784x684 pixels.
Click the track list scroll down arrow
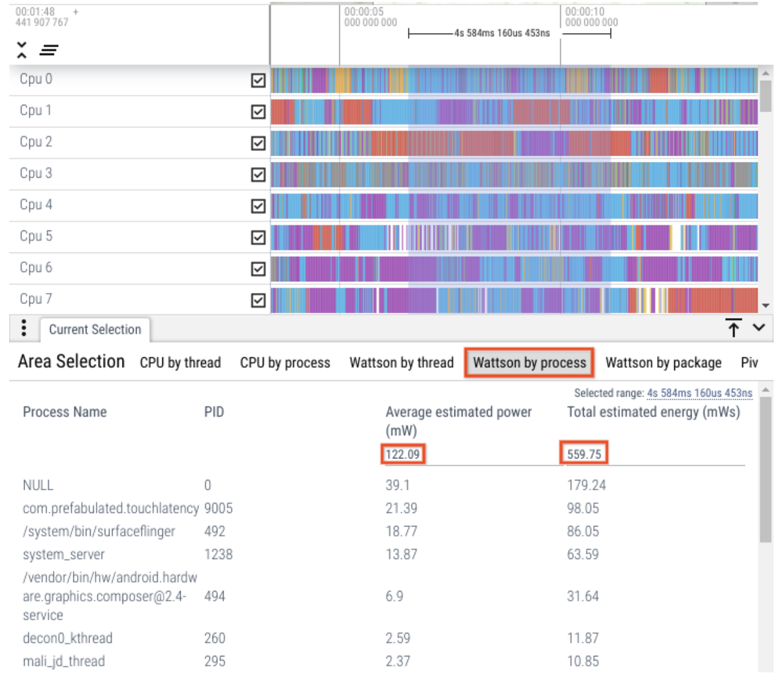click(x=766, y=305)
